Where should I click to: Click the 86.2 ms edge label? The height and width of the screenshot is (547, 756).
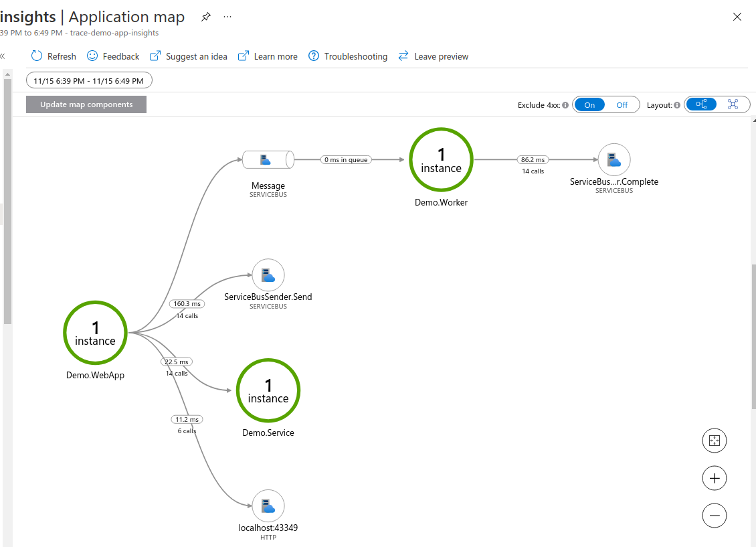point(533,159)
